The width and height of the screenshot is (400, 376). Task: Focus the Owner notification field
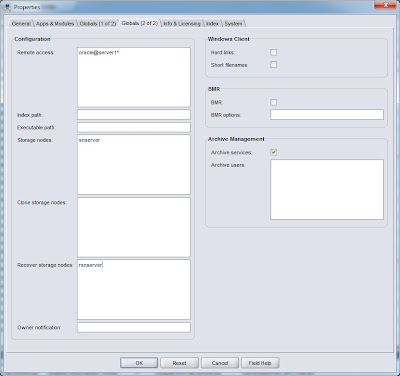(134, 327)
